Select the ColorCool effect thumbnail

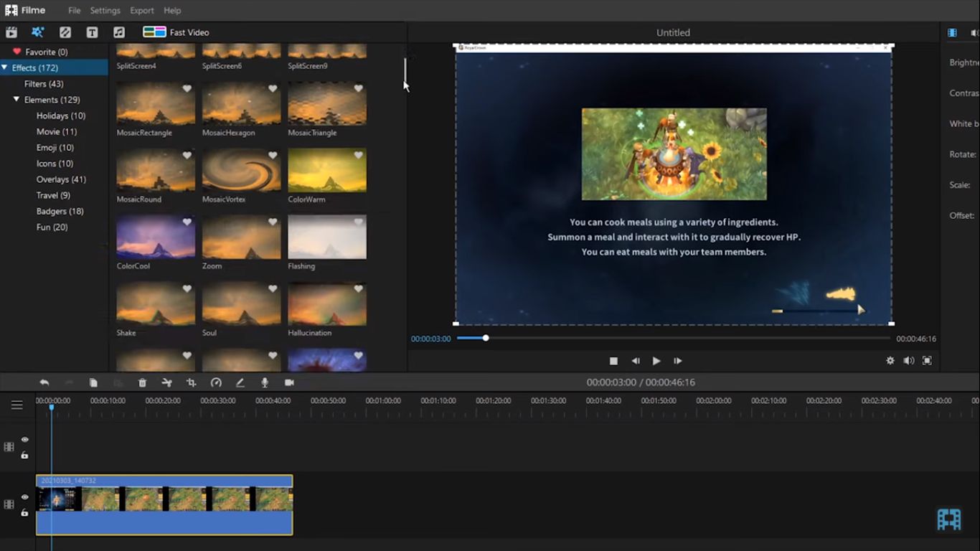click(x=156, y=237)
